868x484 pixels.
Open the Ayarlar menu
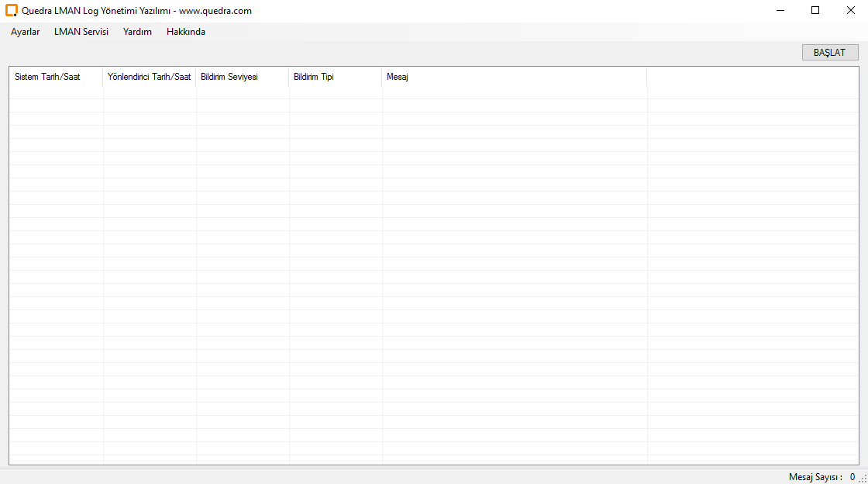coord(26,32)
